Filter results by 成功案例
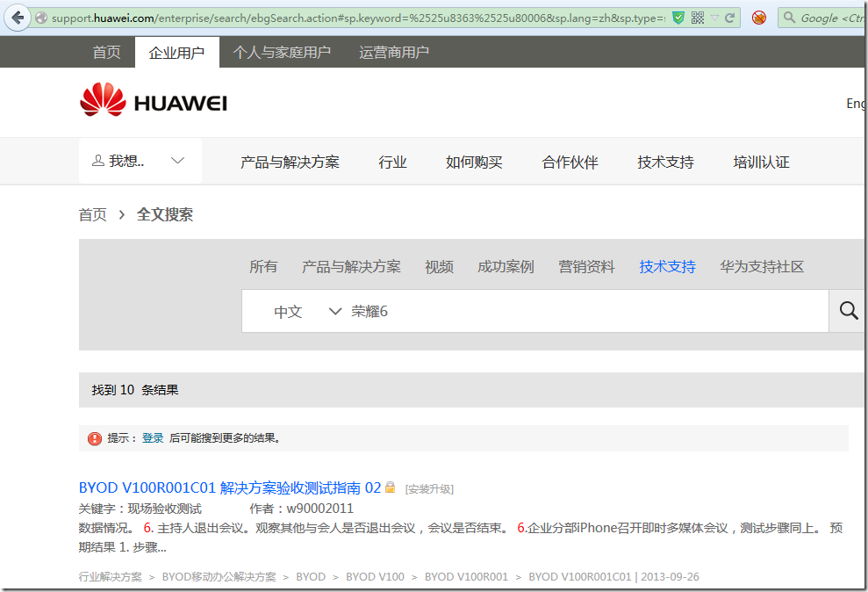Viewport: 868px width, 592px height. point(506,267)
